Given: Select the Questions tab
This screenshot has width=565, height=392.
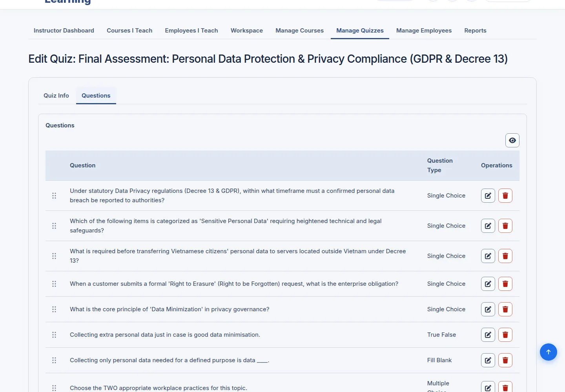Looking at the screenshot, I should [x=96, y=96].
